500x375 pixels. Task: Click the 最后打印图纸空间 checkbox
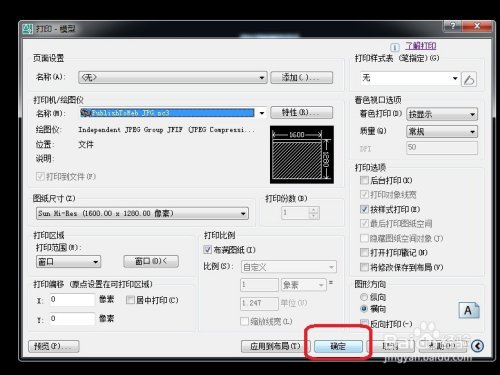[364, 223]
